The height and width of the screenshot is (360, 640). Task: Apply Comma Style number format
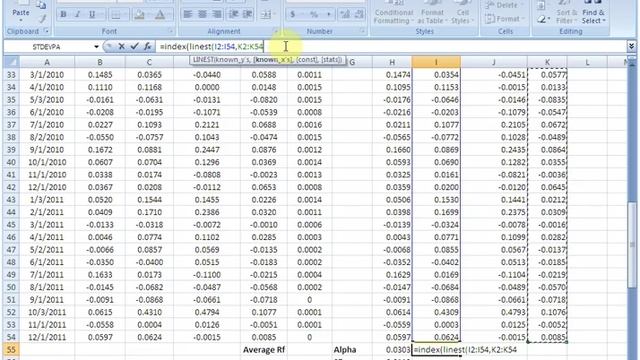(329, 15)
